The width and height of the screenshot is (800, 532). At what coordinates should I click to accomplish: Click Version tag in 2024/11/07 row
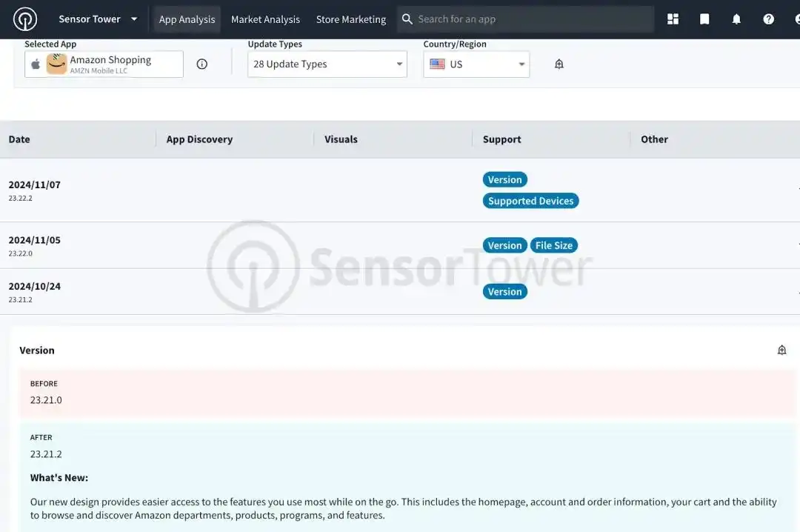coord(504,180)
